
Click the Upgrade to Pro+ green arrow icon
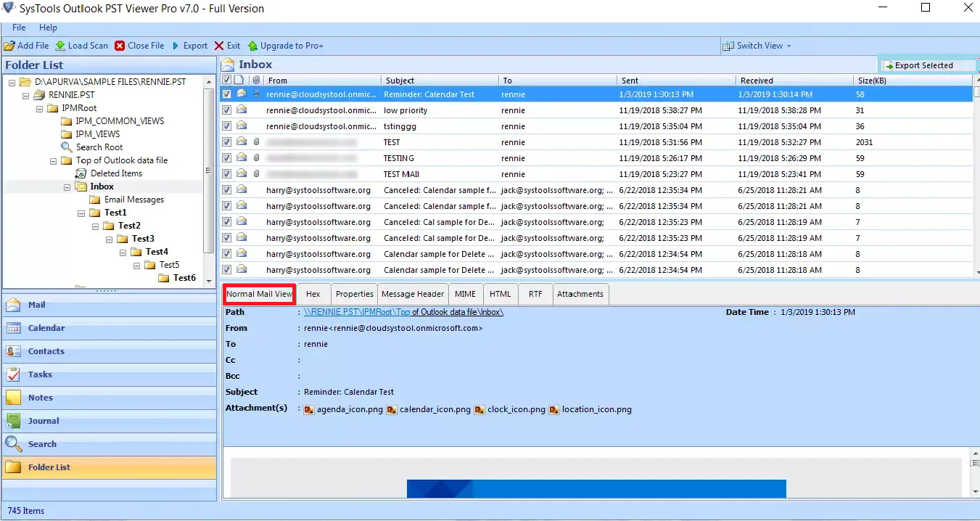(x=252, y=46)
